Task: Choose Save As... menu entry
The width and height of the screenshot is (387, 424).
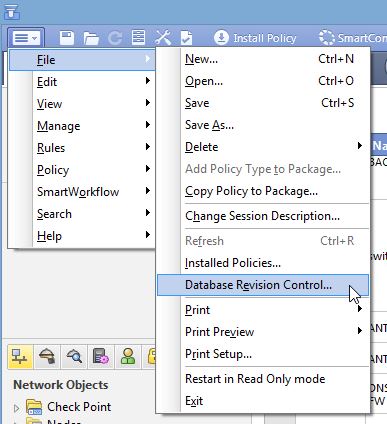Action: tap(263, 125)
